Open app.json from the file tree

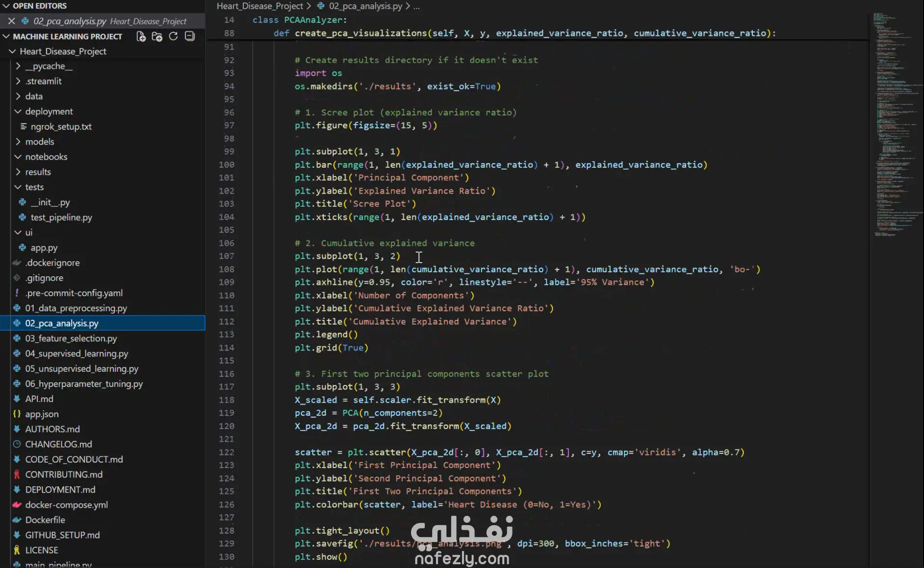(42, 414)
